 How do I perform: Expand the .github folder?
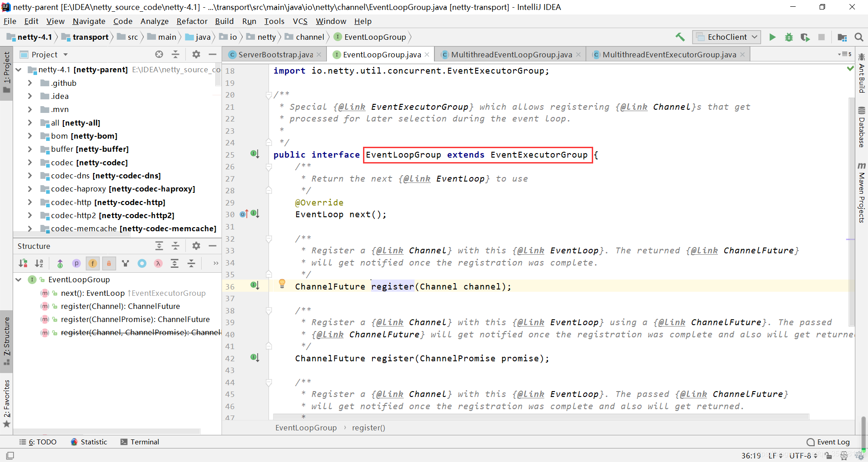30,83
